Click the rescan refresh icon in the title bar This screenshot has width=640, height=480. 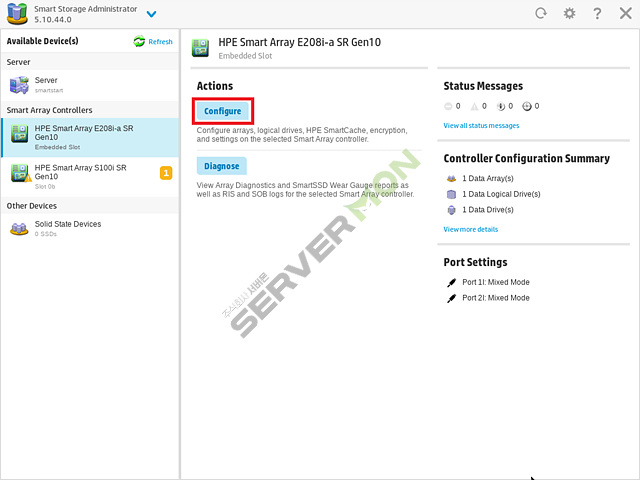pos(541,13)
